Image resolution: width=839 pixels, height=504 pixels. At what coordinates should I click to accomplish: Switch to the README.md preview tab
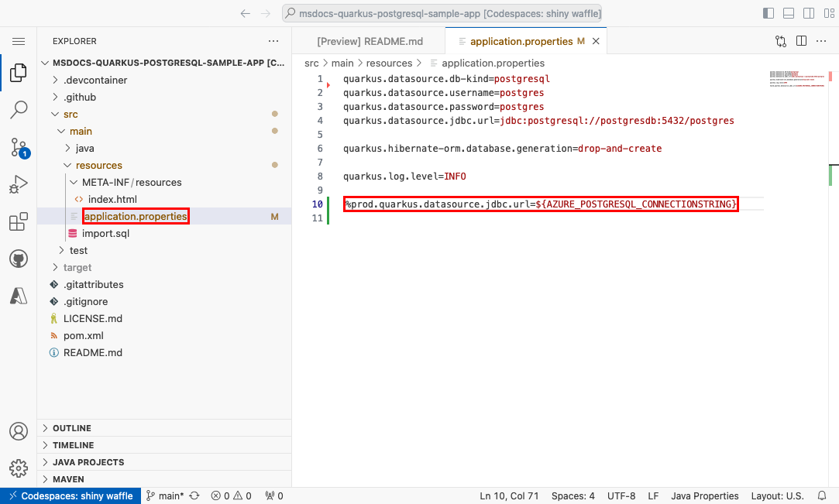pos(370,41)
